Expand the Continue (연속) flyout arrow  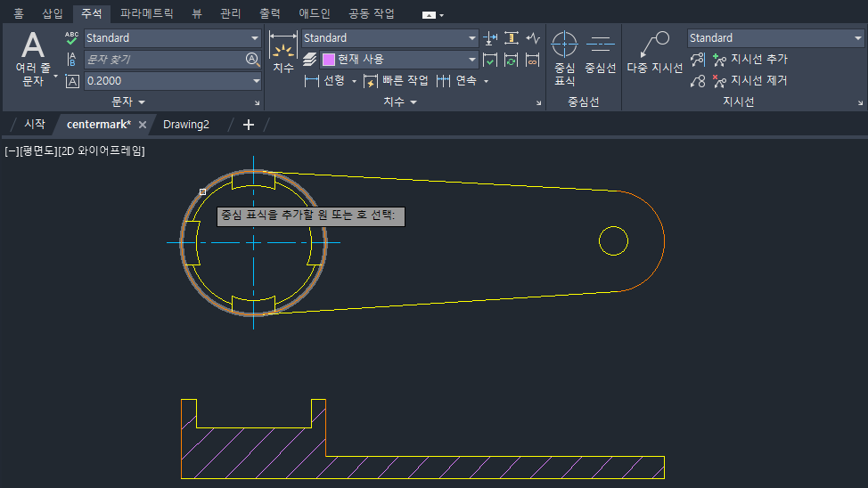[486, 82]
